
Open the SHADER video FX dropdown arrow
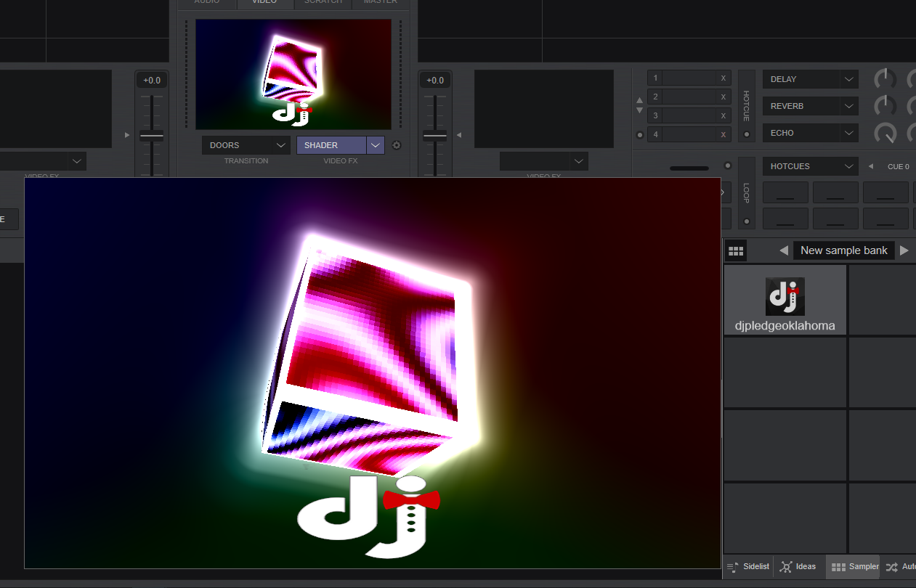coord(375,145)
